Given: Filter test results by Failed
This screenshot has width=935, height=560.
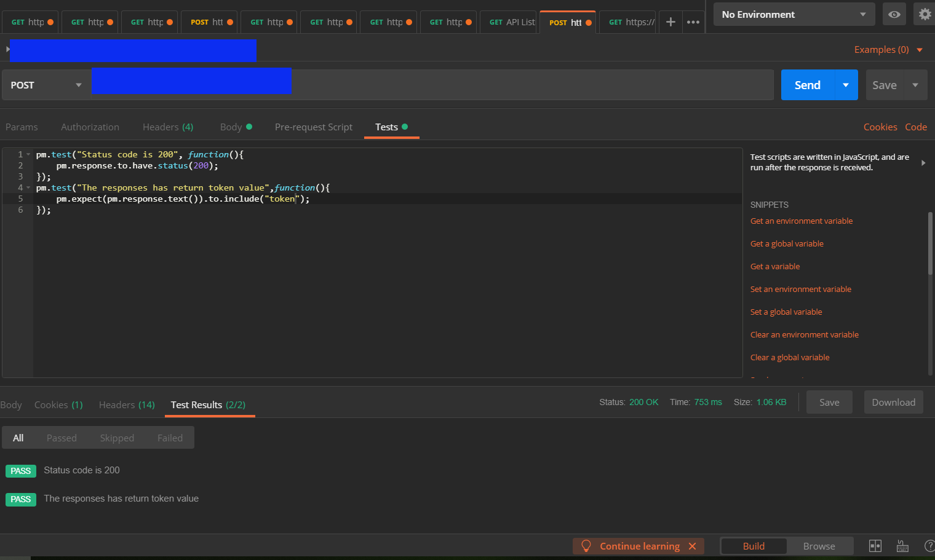Looking at the screenshot, I should click(x=170, y=438).
